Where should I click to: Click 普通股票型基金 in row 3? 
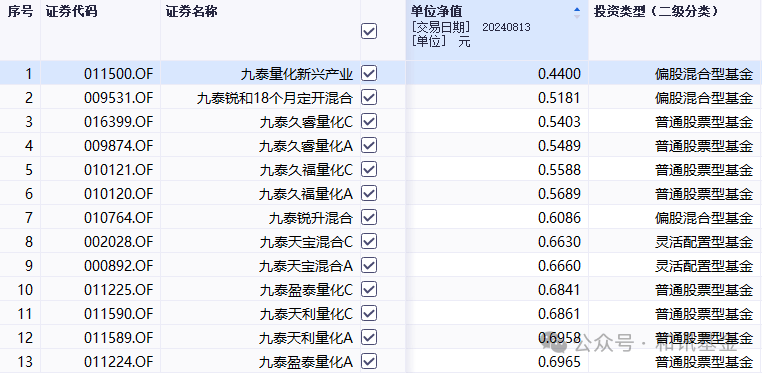click(704, 122)
